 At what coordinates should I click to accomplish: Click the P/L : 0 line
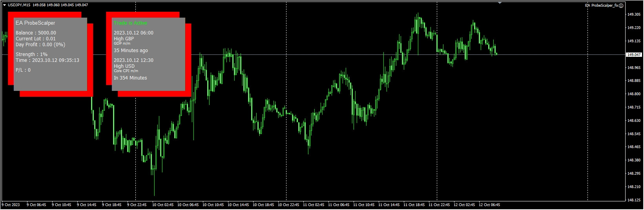click(x=23, y=70)
